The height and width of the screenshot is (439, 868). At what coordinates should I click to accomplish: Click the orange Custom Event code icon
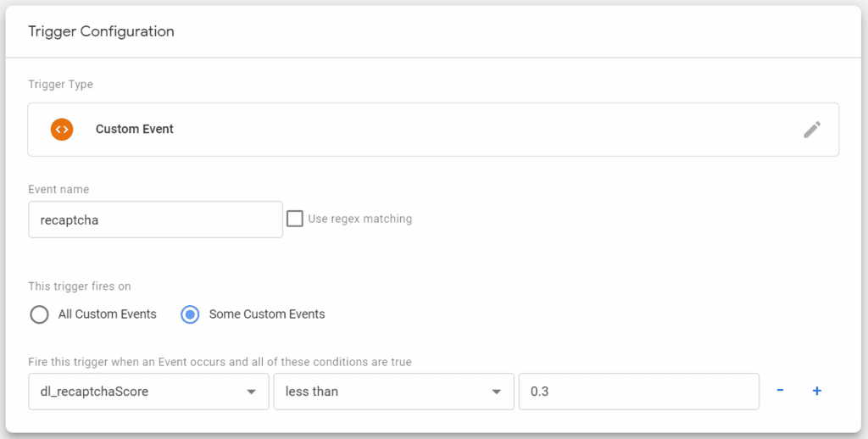click(62, 129)
